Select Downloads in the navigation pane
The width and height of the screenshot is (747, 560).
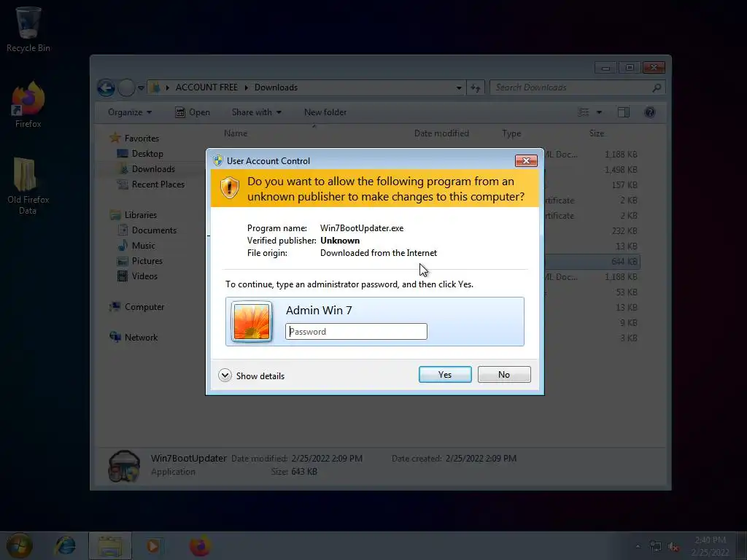153,169
